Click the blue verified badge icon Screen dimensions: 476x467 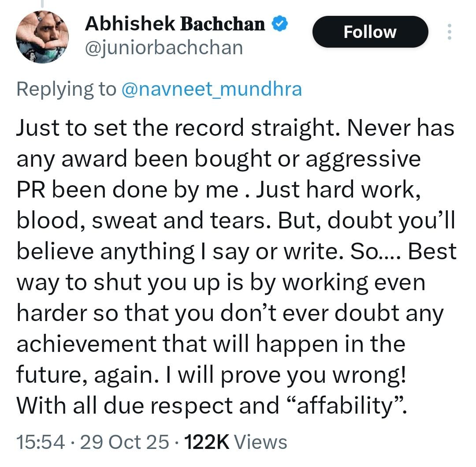tap(280, 23)
